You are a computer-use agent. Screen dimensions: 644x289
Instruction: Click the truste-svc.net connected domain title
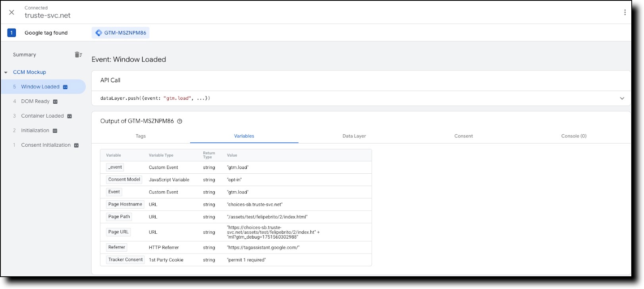click(48, 16)
